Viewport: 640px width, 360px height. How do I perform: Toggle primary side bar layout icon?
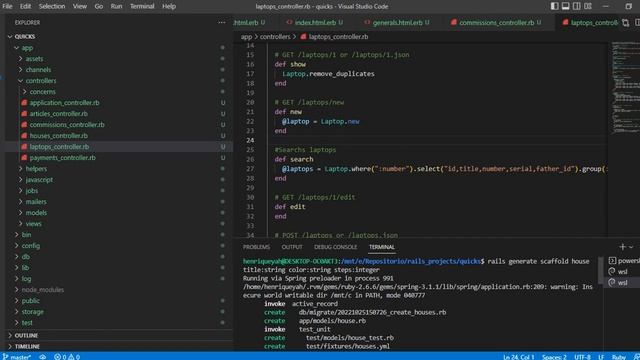pyautogui.click(x=554, y=6)
